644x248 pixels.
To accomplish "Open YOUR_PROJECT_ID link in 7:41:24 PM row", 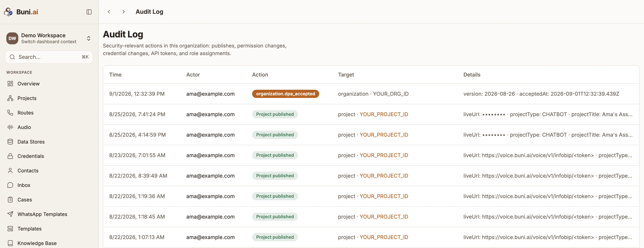I will tap(384, 114).
